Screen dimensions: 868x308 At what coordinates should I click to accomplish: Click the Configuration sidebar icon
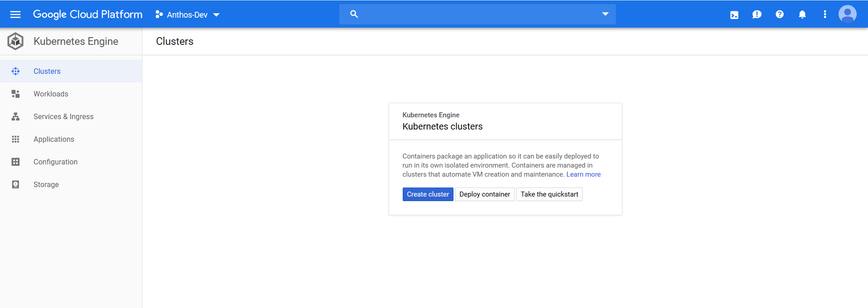tap(15, 162)
